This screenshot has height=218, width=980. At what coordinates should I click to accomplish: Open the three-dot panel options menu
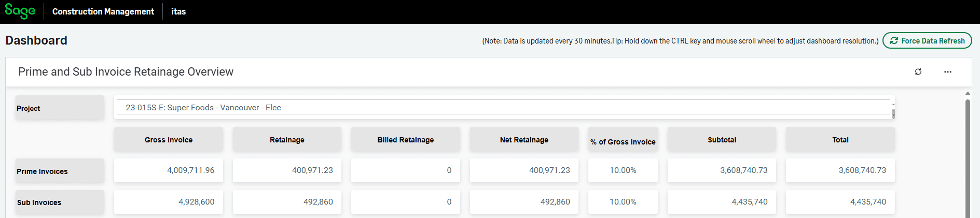pos(948,72)
